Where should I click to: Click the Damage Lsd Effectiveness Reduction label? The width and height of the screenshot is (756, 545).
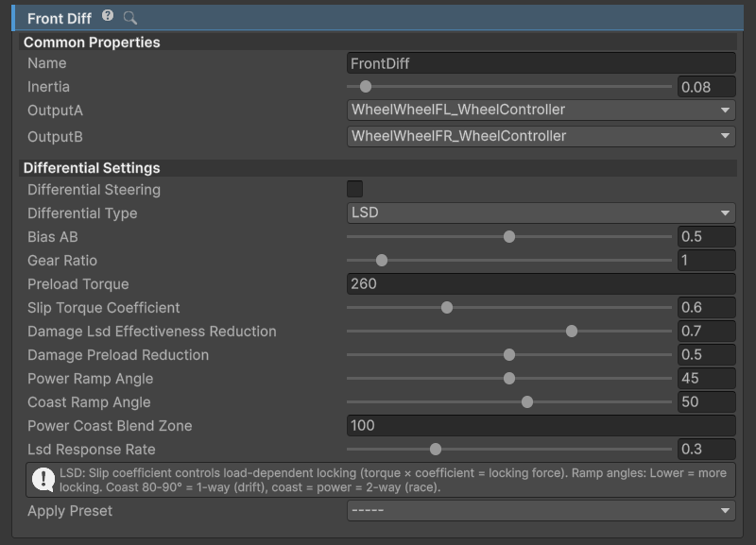tap(152, 332)
